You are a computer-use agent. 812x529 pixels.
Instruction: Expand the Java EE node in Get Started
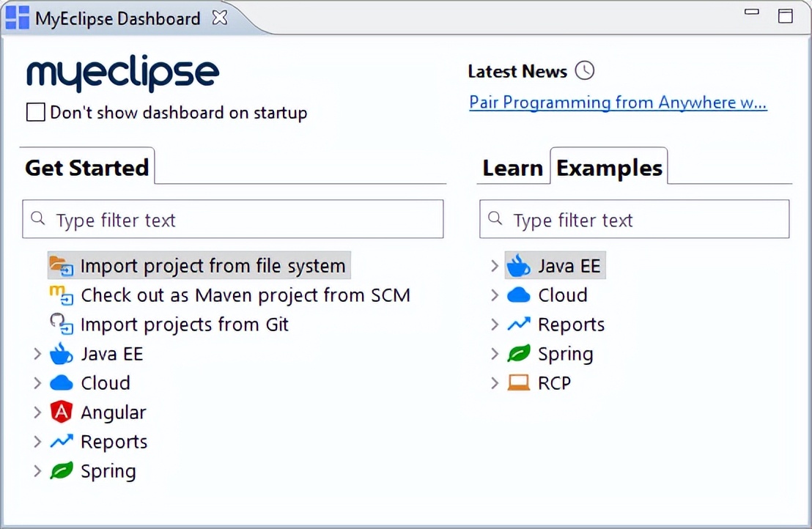[x=37, y=355]
